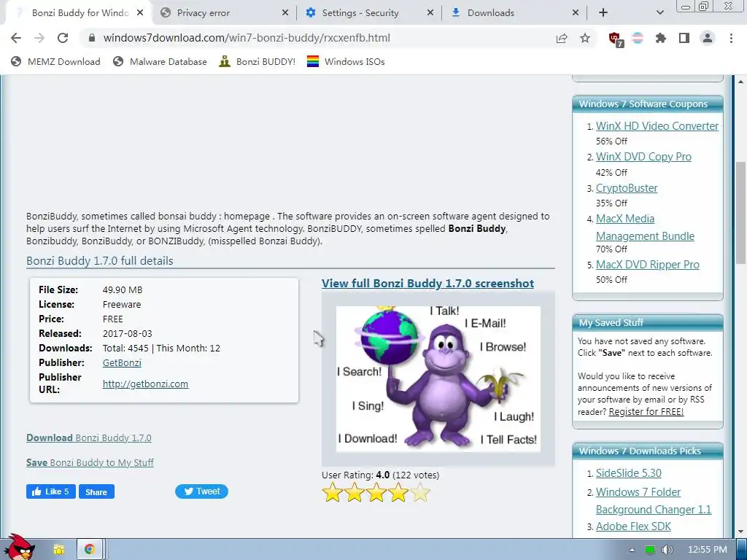Click the Facebook Like 5 button
747x560 pixels.
51,491
